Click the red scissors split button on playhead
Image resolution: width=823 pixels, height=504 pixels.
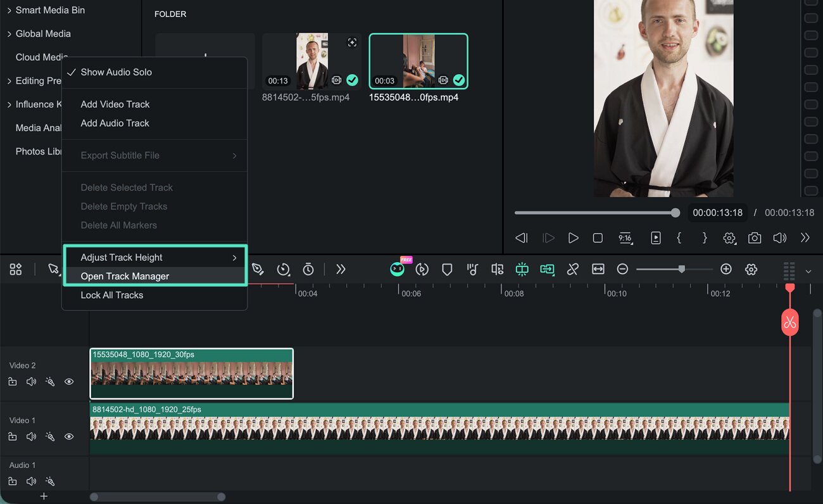[x=789, y=322]
